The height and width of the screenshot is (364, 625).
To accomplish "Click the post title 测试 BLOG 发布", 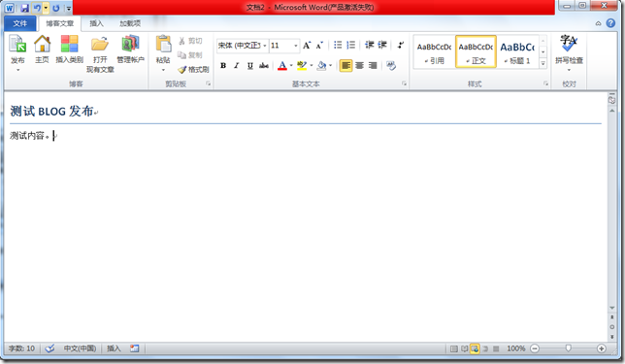I will coord(51,112).
